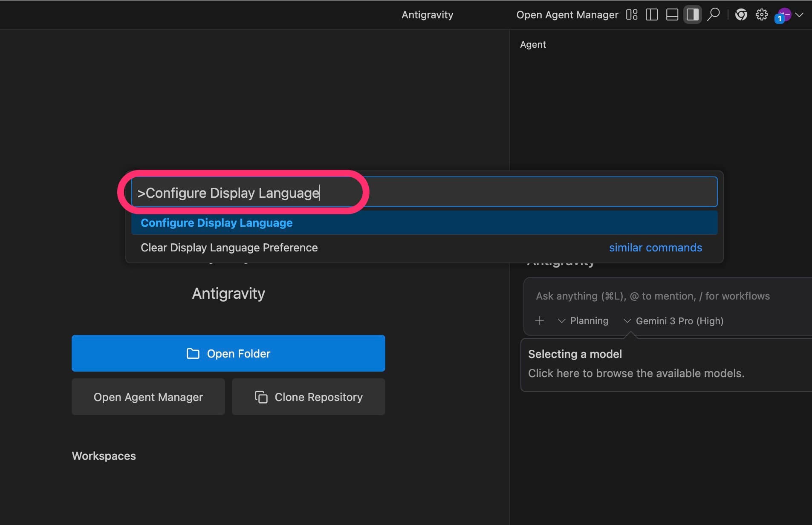The height and width of the screenshot is (525, 812).
Task: Select Configure Display Language command
Action: coord(217,223)
